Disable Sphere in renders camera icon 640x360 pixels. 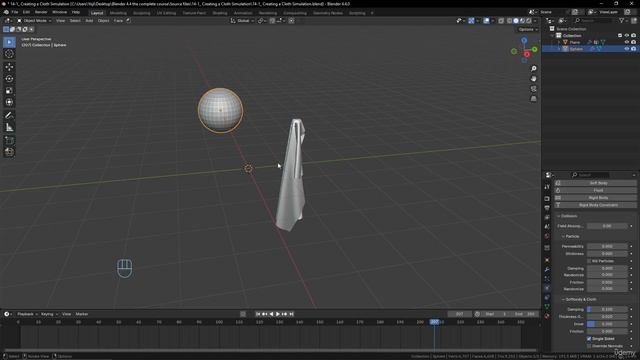click(x=633, y=49)
